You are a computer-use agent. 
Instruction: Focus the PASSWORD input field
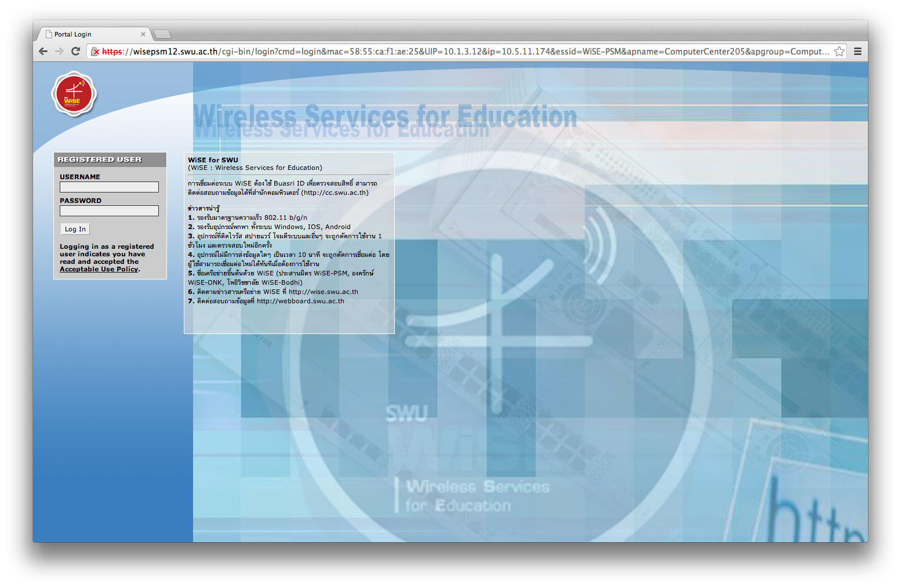coord(109,210)
